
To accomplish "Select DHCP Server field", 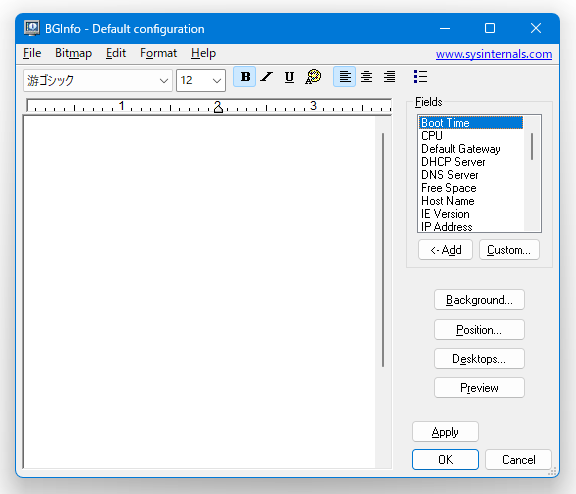I will click(x=471, y=162).
